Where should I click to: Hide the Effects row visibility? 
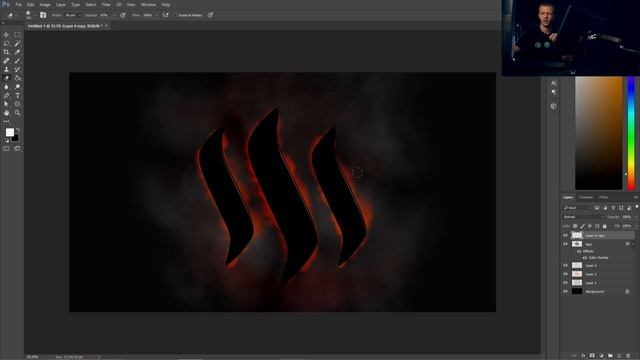[579, 251]
